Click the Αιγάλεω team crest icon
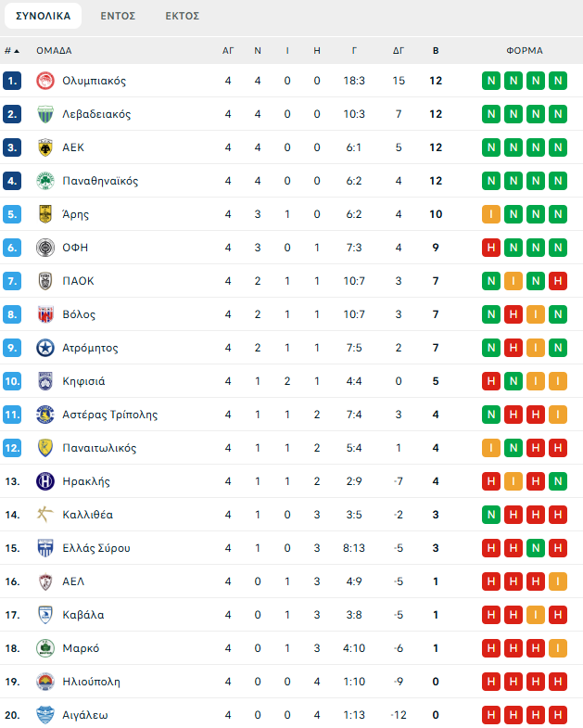 pos(44,715)
